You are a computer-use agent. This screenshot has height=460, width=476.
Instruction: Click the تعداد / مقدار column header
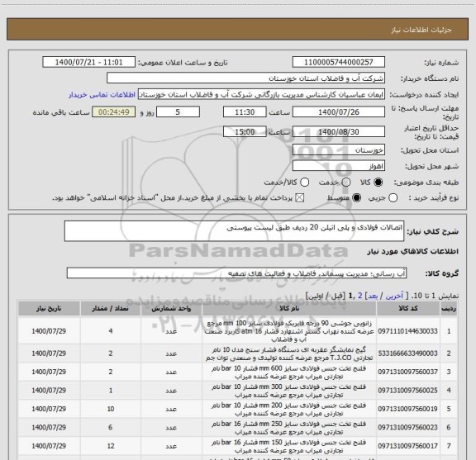111,308
